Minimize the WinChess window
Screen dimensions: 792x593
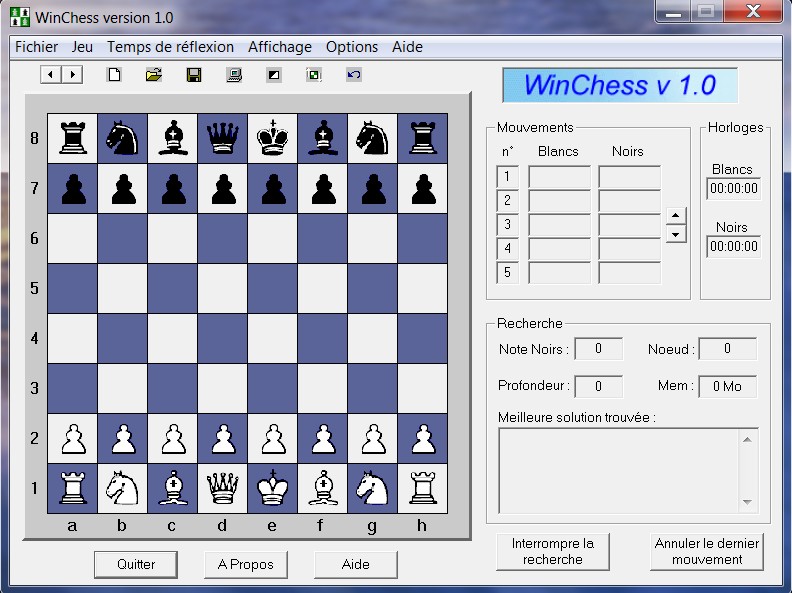(673, 11)
